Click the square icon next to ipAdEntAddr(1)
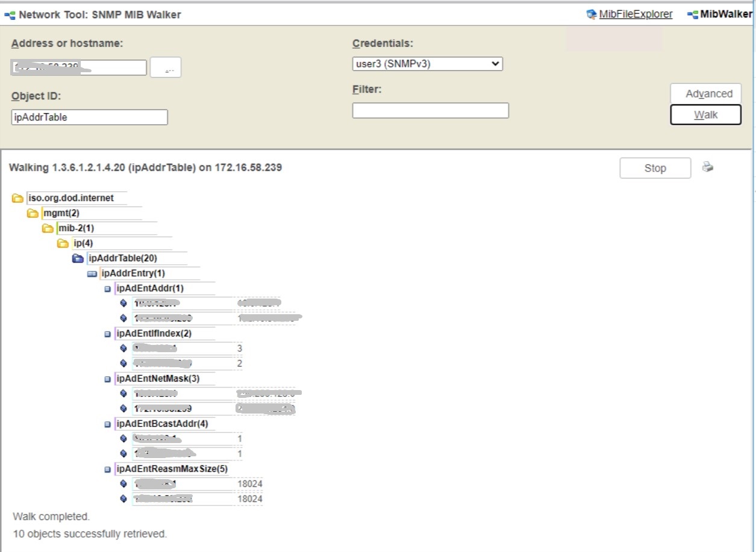Image resolution: width=756 pixels, height=552 pixels. tap(108, 288)
